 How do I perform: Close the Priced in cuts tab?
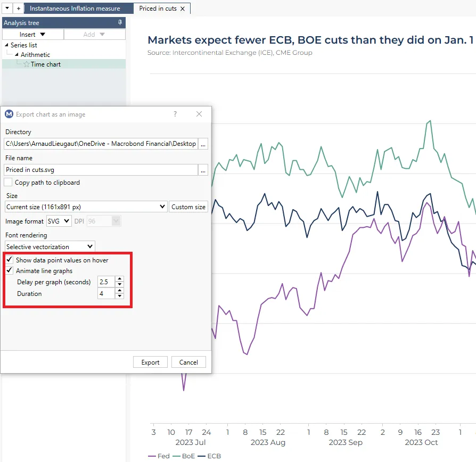click(183, 9)
